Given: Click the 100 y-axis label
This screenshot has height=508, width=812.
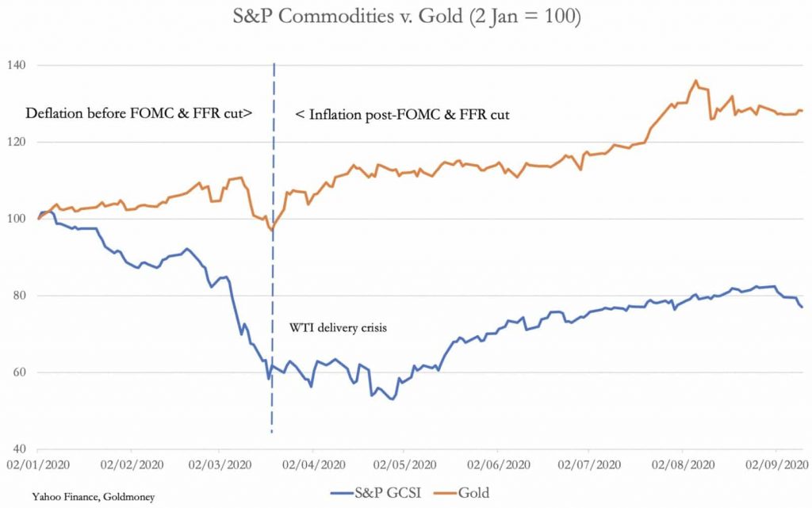Looking at the screenshot, I should point(17,219).
